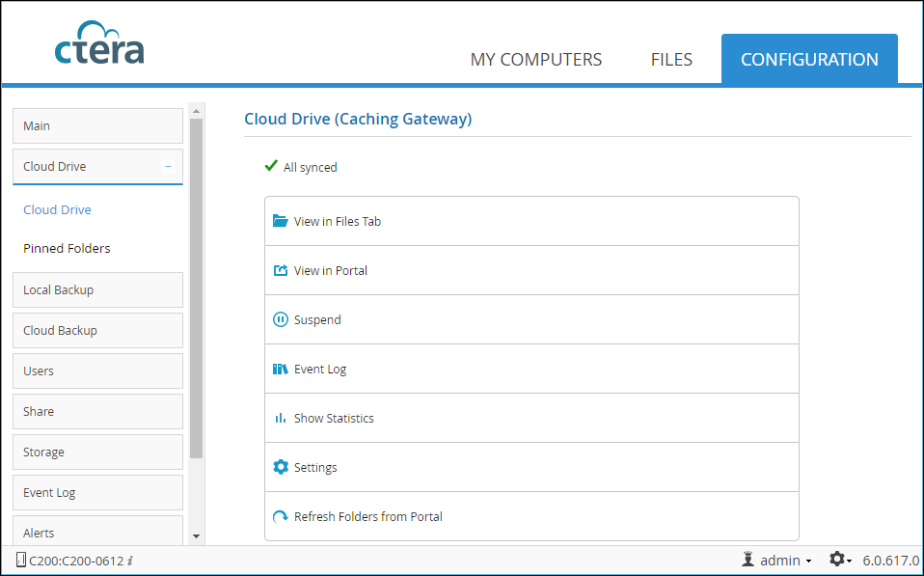Click Show Statistics
The height and width of the screenshot is (576, 924).
point(532,418)
